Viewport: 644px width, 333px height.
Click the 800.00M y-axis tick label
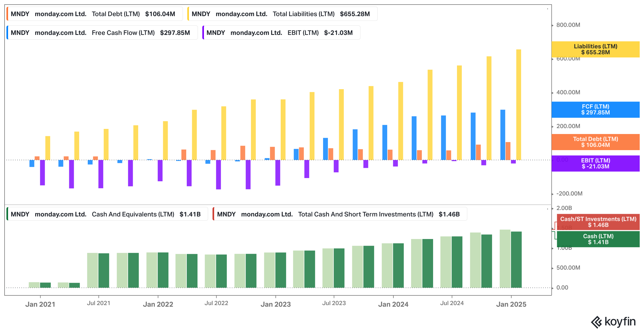tap(568, 25)
